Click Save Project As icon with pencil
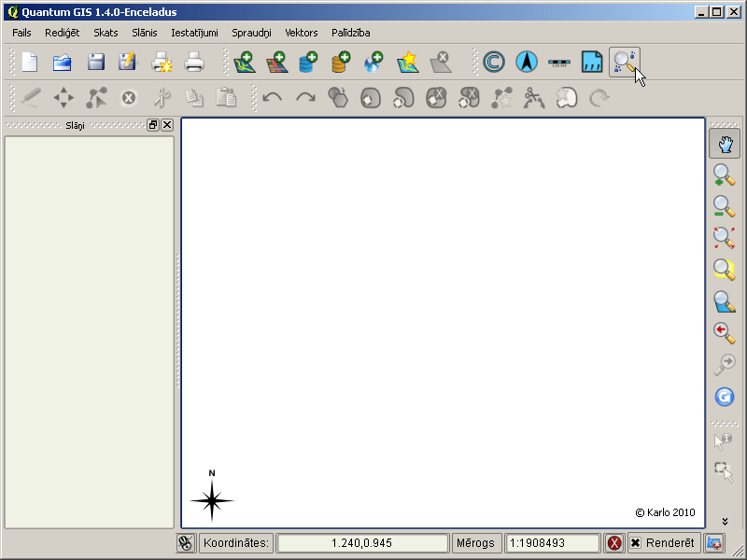This screenshot has height=560, width=747. pyautogui.click(x=127, y=62)
